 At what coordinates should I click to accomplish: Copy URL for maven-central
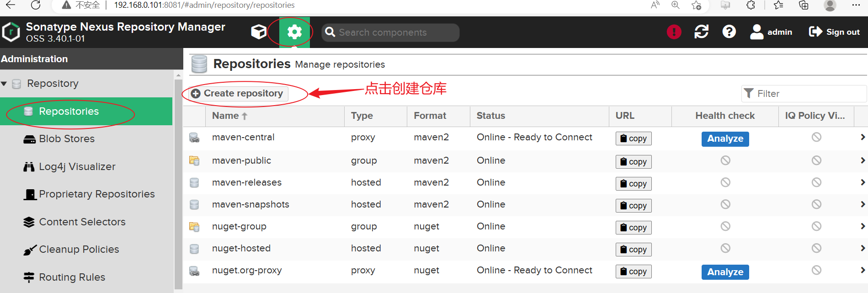[634, 139]
